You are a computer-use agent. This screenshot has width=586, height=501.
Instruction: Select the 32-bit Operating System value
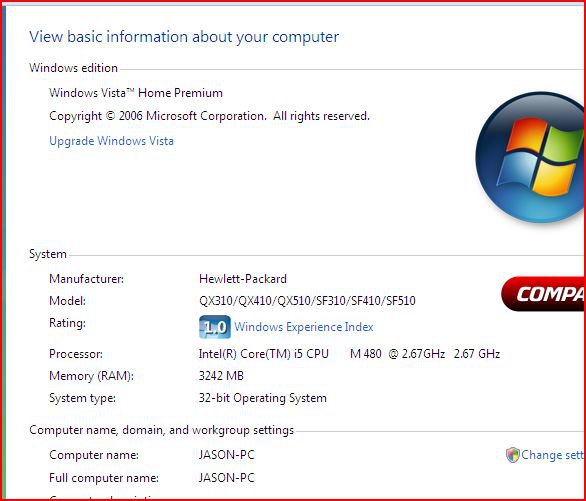(x=263, y=398)
